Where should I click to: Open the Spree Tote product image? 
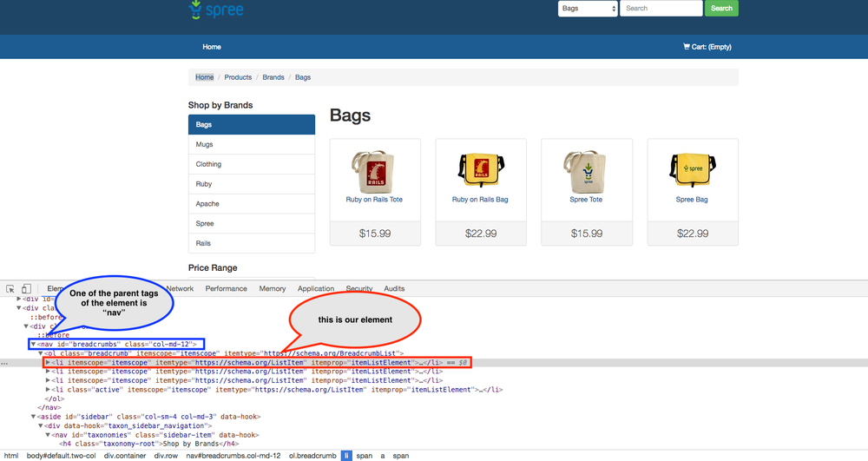[586, 171]
